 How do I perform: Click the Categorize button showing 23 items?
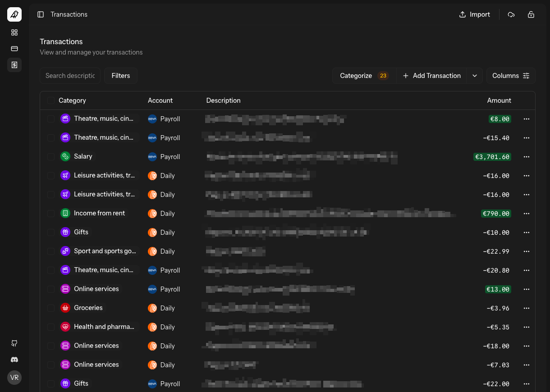(364, 76)
